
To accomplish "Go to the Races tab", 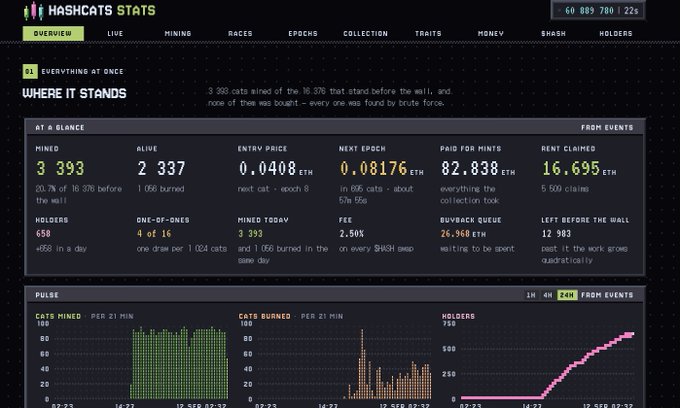I will pos(240,33).
